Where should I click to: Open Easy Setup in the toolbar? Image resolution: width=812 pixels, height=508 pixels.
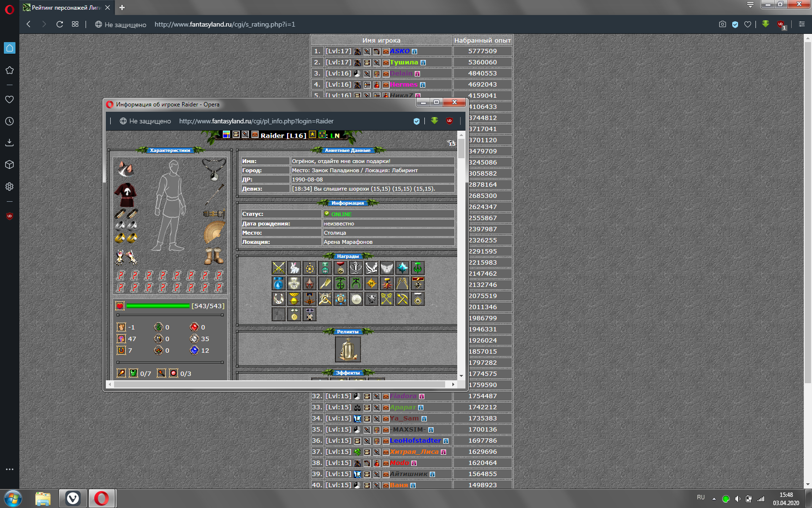[802, 24]
